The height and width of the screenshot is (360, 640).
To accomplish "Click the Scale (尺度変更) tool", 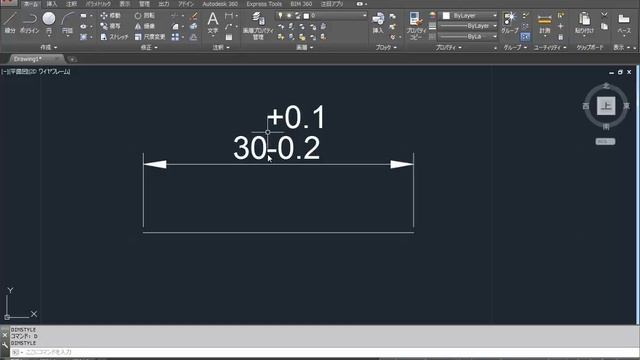I will (x=149, y=37).
